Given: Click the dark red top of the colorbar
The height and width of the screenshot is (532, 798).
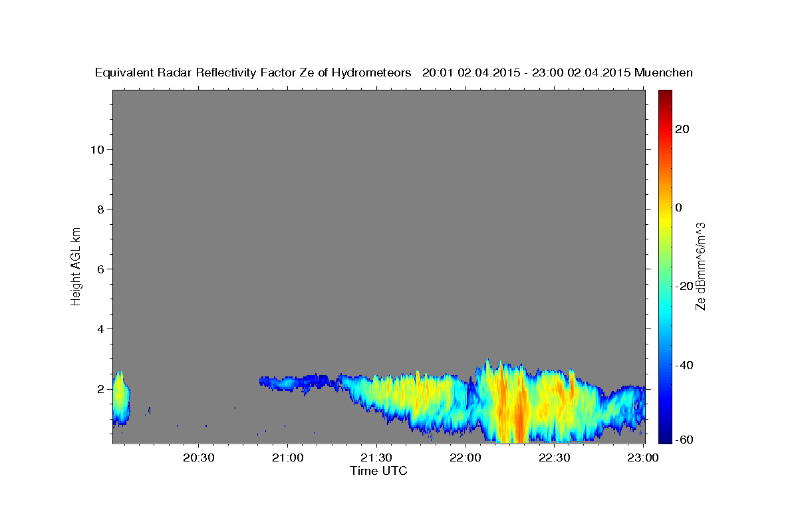Looking at the screenshot, I should pyautogui.click(x=665, y=94).
